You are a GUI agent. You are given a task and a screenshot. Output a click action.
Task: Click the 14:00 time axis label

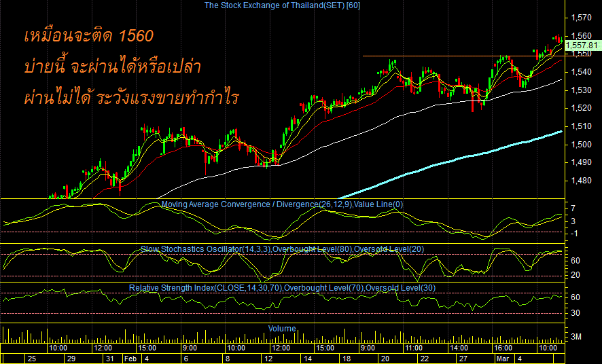point(459,348)
